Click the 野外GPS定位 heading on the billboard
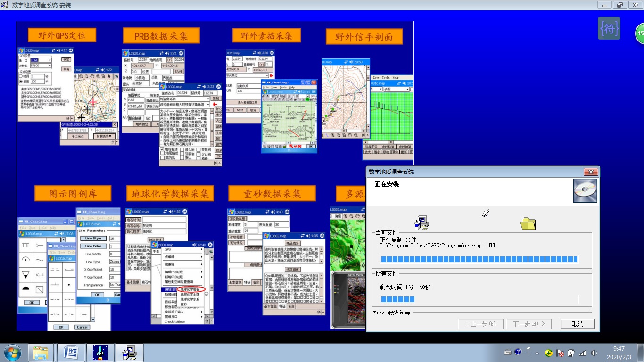Viewport: 644px width, 362px height. coord(62,35)
